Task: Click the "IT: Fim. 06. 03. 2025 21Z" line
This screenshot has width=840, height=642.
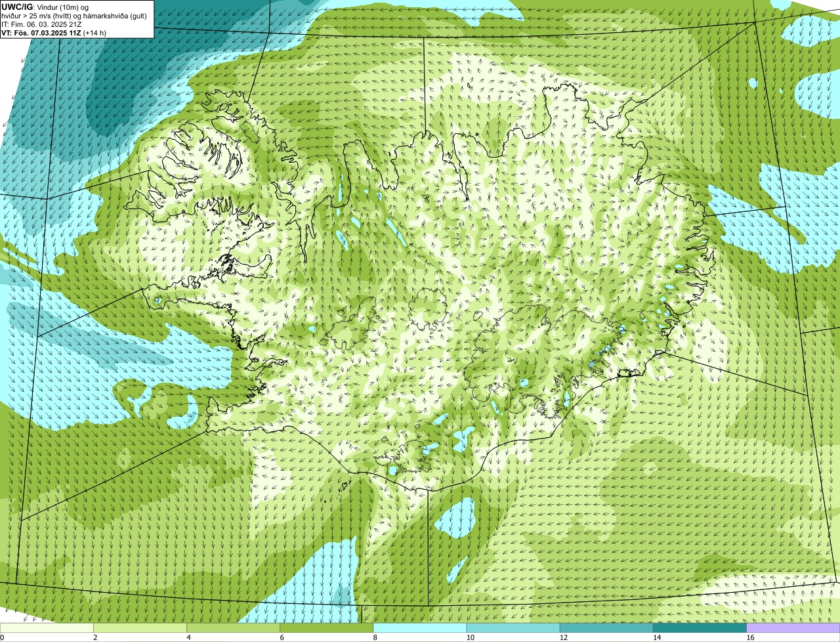Action: click(41, 24)
